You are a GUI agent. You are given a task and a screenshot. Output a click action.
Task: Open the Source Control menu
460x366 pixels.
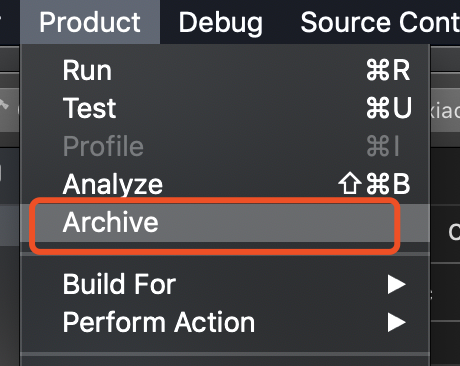(380, 22)
